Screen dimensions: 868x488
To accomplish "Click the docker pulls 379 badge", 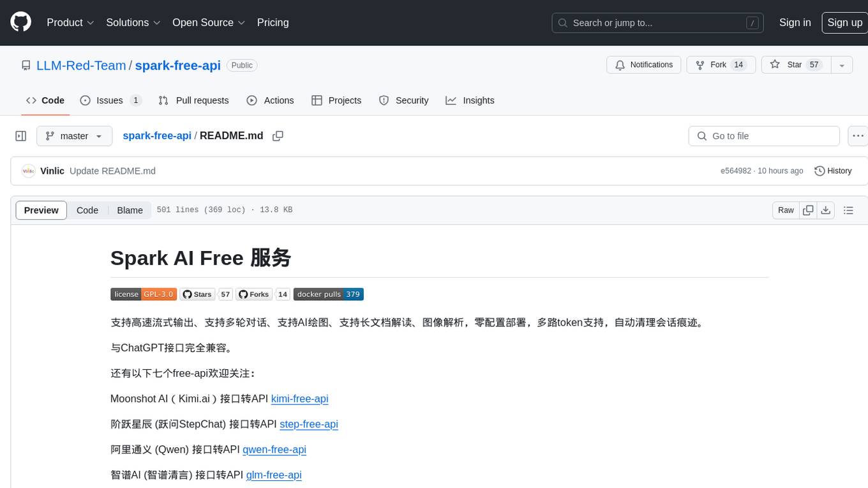I will coord(329,294).
